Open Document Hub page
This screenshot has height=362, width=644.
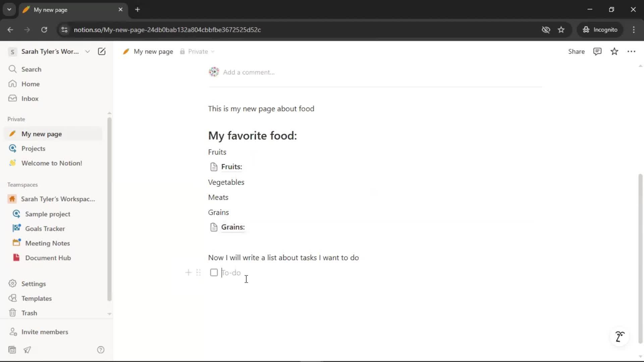point(54,258)
